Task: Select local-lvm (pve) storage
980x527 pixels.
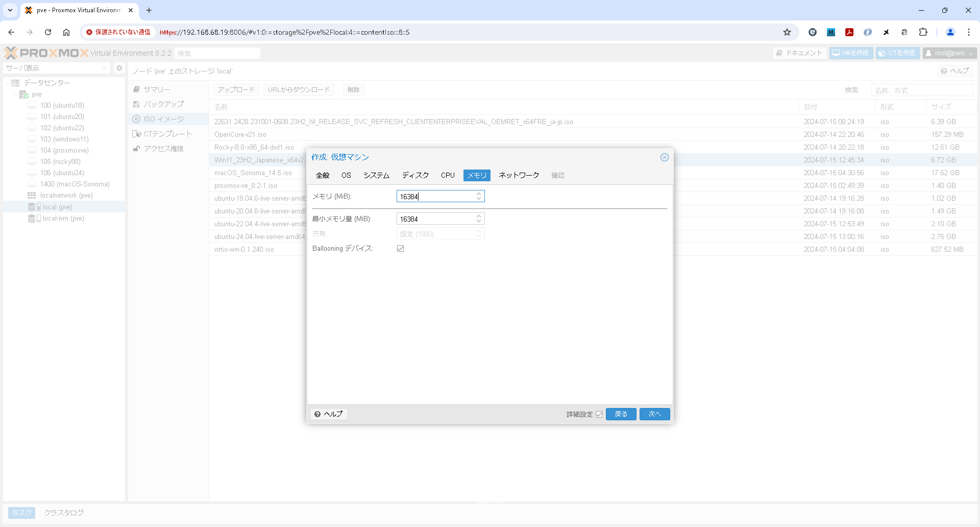Action: pyautogui.click(x=63, y=219)
